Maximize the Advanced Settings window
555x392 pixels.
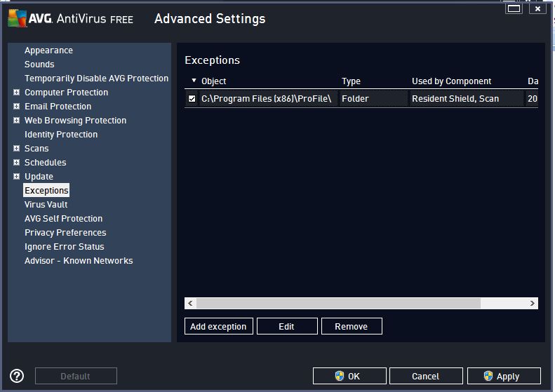tap(514, 8)
